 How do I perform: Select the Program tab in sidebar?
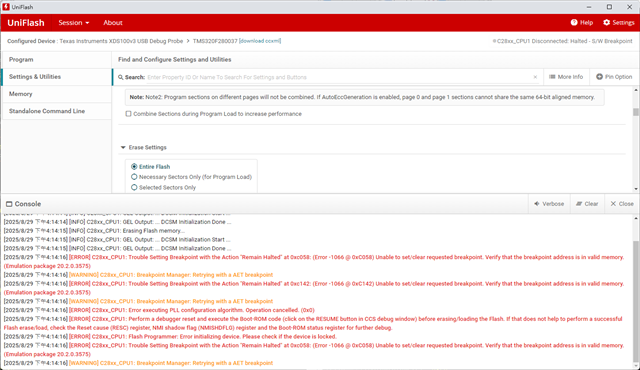click(57, 60)
